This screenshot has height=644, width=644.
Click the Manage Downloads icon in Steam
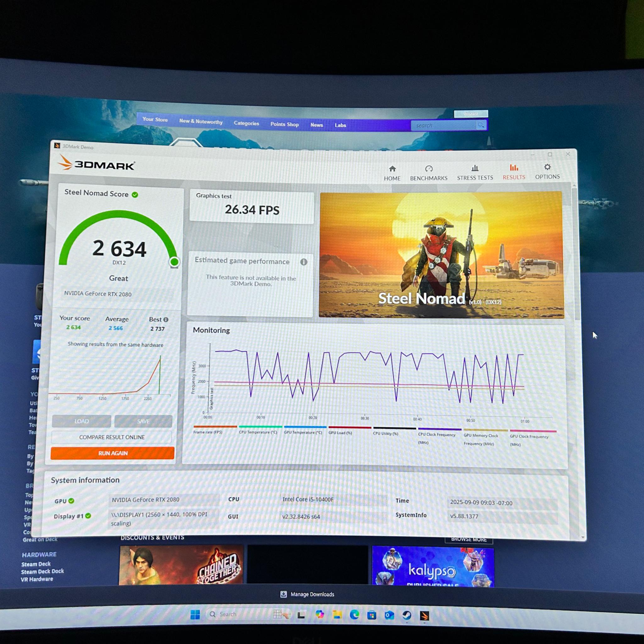pos(283,594)
